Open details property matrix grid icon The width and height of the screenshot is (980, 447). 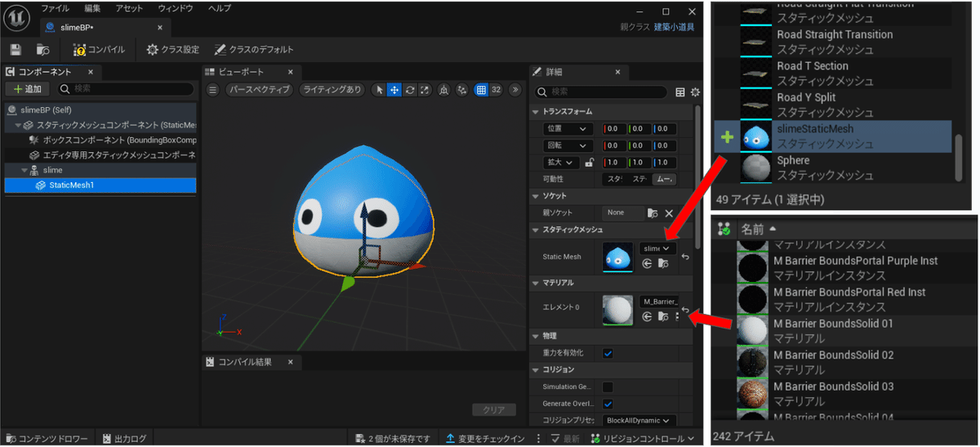(680, 92)
